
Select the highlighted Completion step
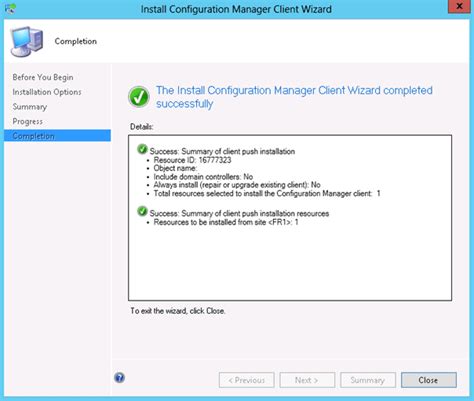[x=57, y=136]
